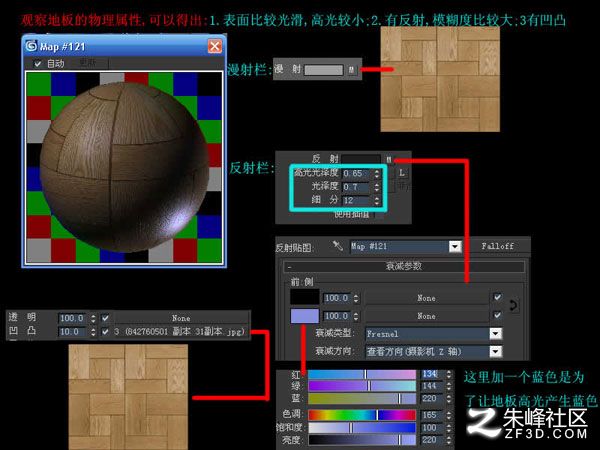Click the 饱和度 value field showing 100
Image resolution: width=600 pixels, height=450 pixels.
pos(432,427)
